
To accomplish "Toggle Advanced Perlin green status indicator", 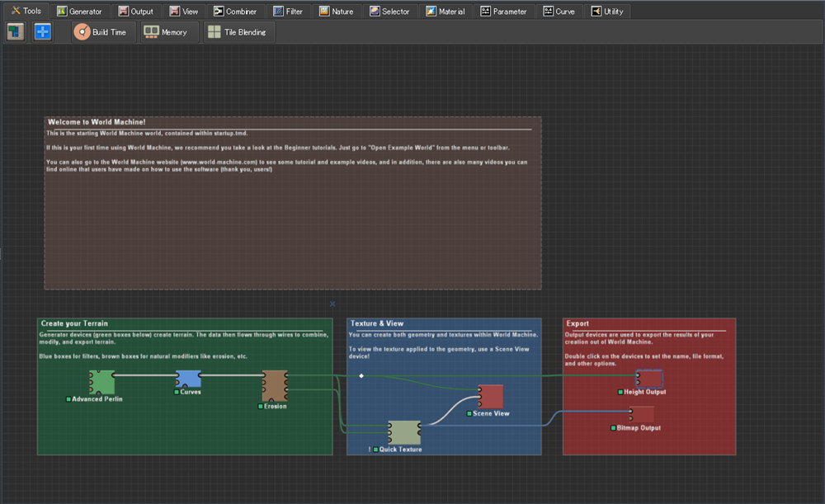I will point(68,399).
